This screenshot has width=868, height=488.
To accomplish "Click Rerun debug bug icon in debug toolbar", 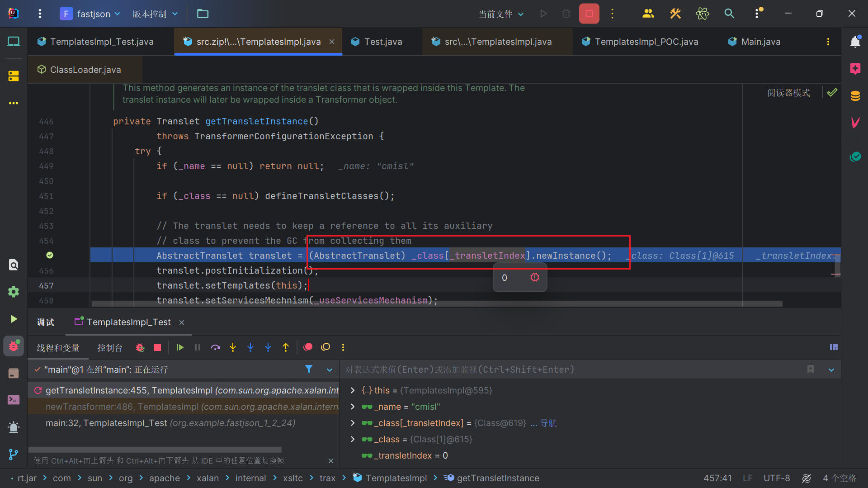I will click(x=140, y=347).
